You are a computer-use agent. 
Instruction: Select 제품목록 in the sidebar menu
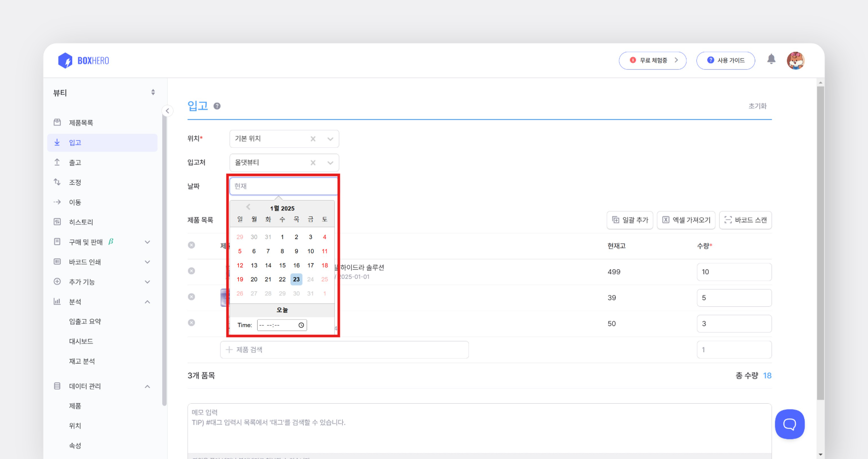click(81, 123)
